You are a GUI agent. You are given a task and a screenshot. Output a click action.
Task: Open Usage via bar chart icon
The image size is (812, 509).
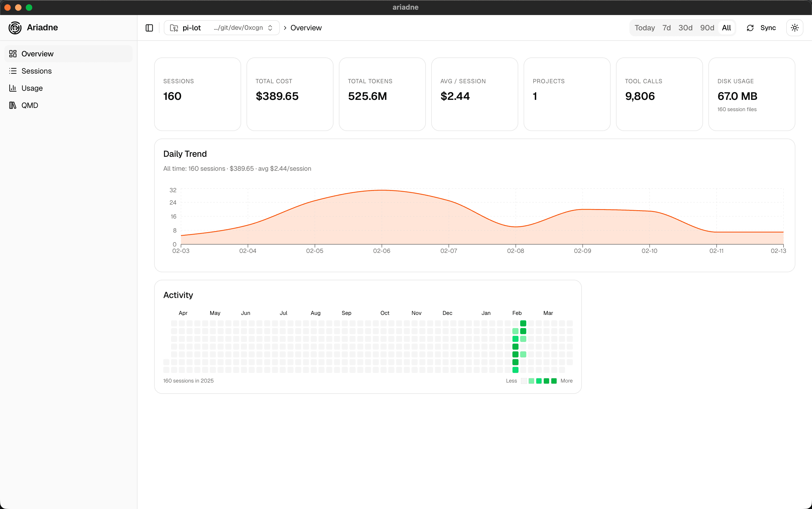click(x=13, y=88)
